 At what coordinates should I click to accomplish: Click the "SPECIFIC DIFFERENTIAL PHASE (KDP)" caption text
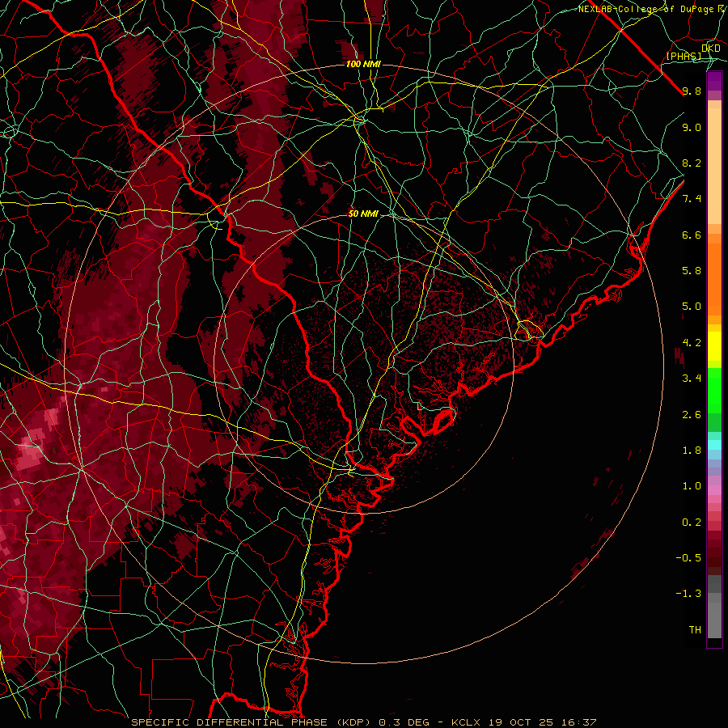pyautogui.click(x=250, y=722)
